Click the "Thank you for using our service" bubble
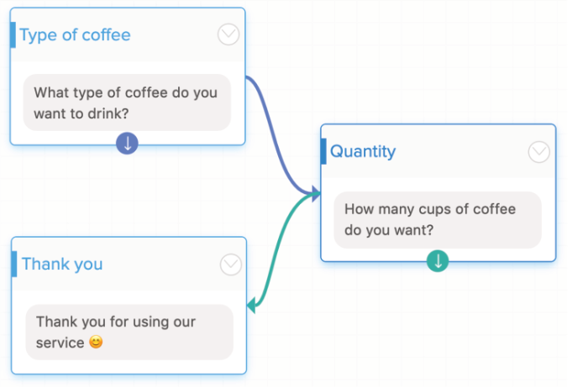588x388 pixels. click(x=128, y=332)
